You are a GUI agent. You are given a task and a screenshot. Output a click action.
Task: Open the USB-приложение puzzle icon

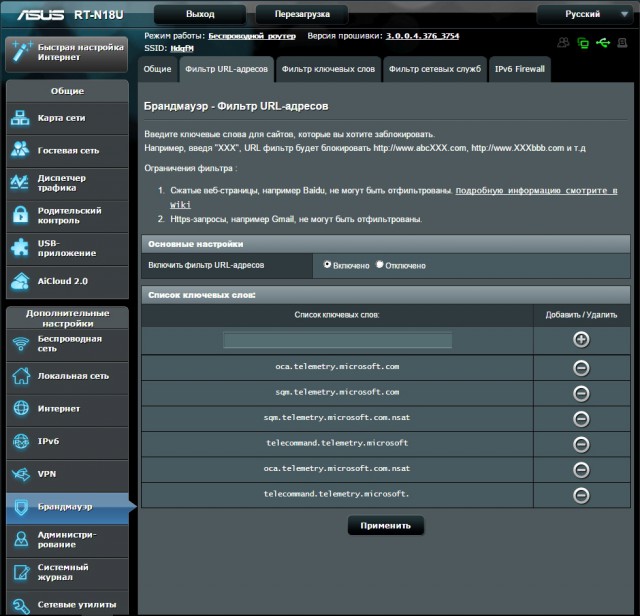(x=20, y=248)
